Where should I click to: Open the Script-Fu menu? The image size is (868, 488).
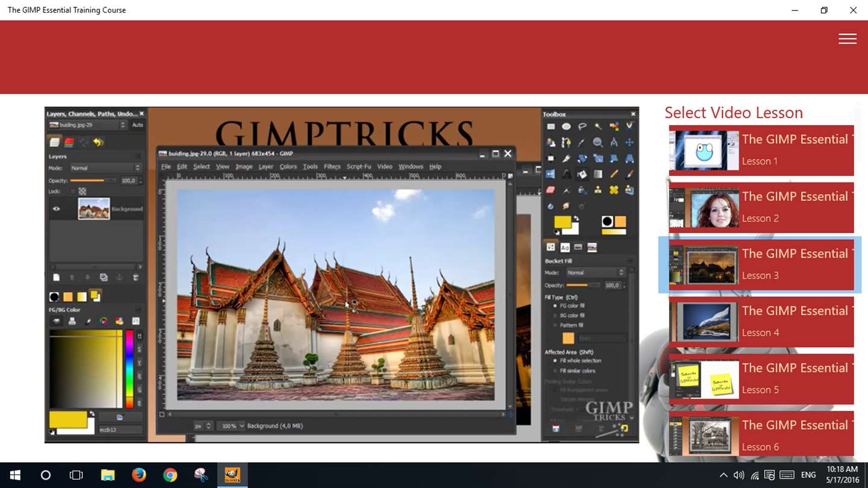(x=359, y=166)
